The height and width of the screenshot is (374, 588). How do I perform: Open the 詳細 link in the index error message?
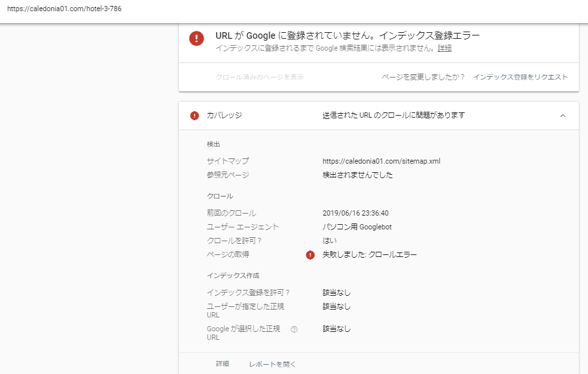(445, 49)
